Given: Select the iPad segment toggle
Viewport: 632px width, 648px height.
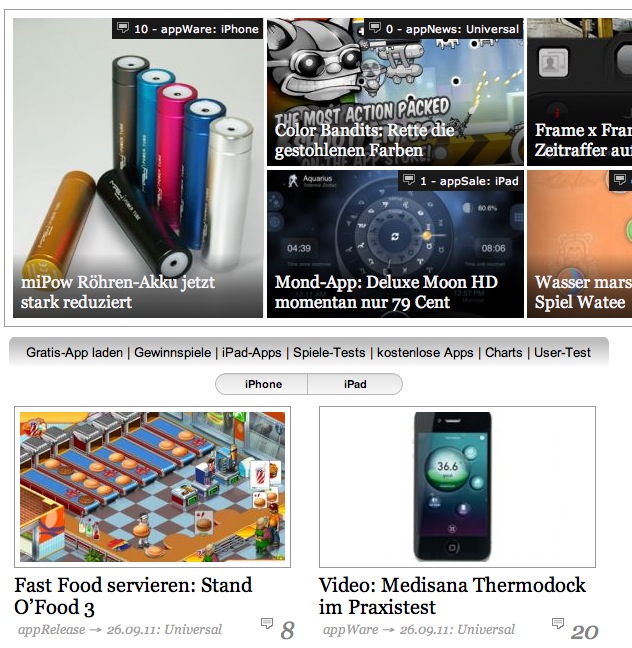Looking at the screenshot, I should click(355, 384).
